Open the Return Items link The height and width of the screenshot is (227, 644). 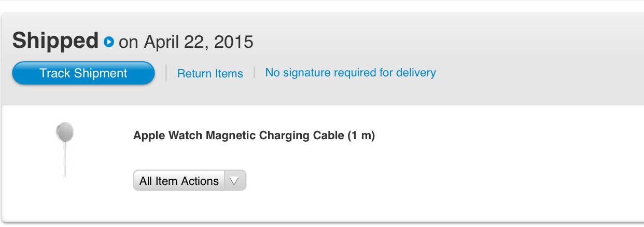tap(210, 74)
